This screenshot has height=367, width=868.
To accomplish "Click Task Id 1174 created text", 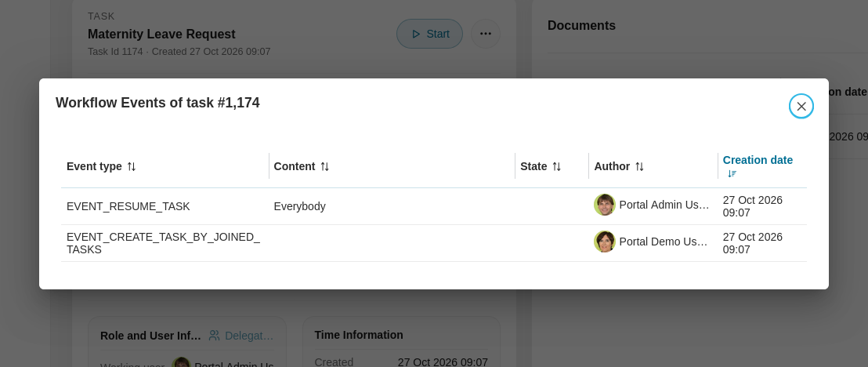I will pos(179,52).
